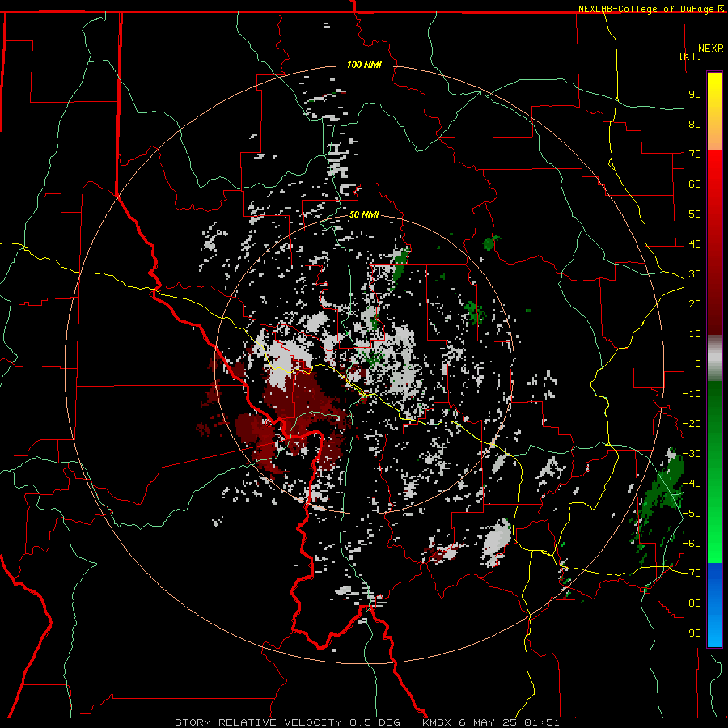Click the -20 knot legend value
Screen dimensions: 728x728
pos(692,424)
